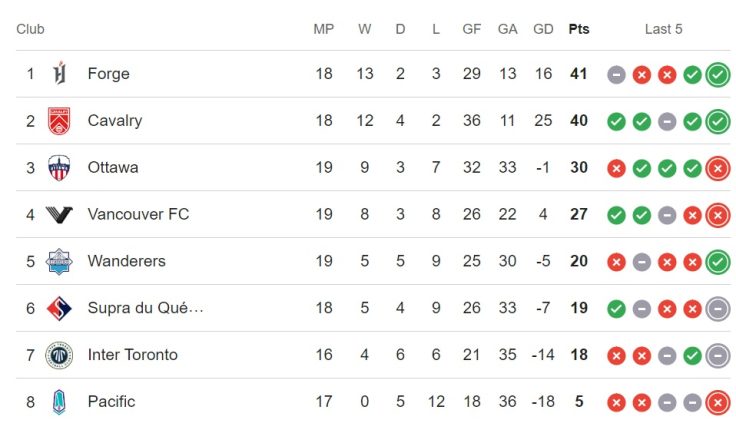Open the Cavalry team name link
Image resolution: width=736 pixels, height=443 pixels.
coord(115,121)
